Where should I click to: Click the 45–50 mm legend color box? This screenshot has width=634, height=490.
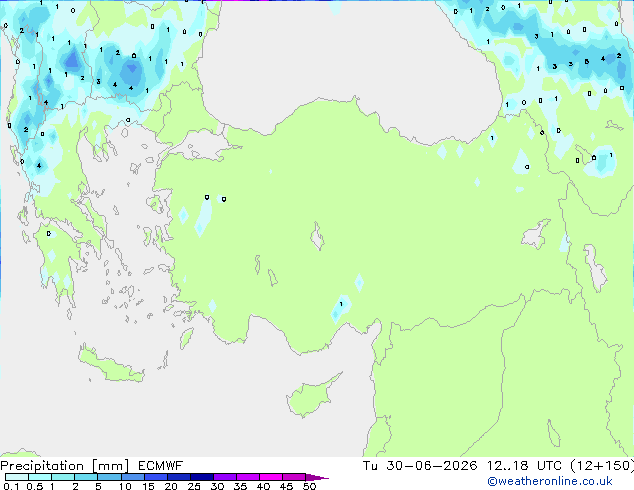point(294,477)
